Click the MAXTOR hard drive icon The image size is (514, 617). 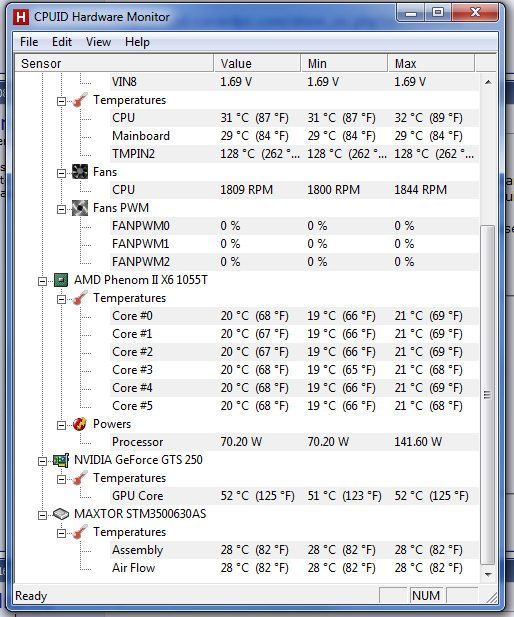tap(61, 514)
